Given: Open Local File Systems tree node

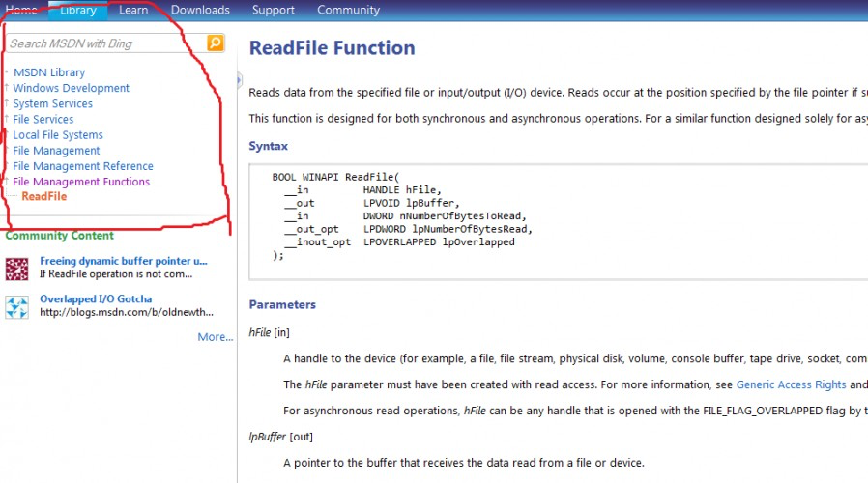Looking at the screenshot, I should tap(58, 135).
